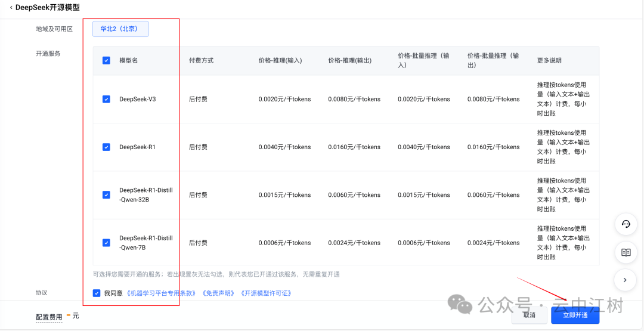Viewport: 644px width, 331px height.
Task: Click the DeepSeek-R1 model name
Action: (x=137, y=147)
